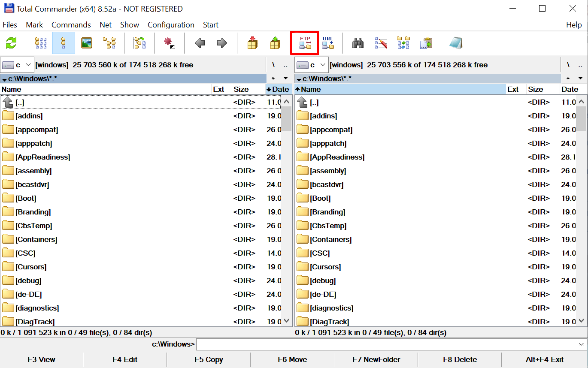Open the Multi-rename tool icon
The width and height of the screenshot is (588, 368).
click(x=381, y=43)
